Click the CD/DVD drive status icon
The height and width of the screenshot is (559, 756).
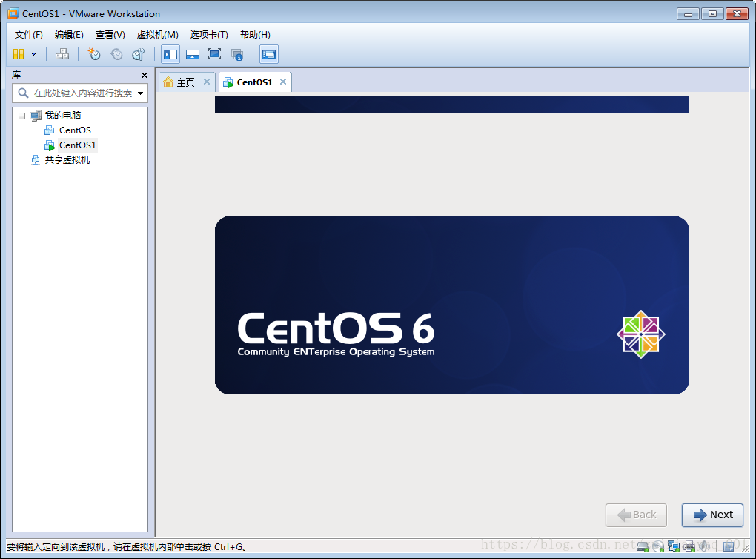(658, 546)
